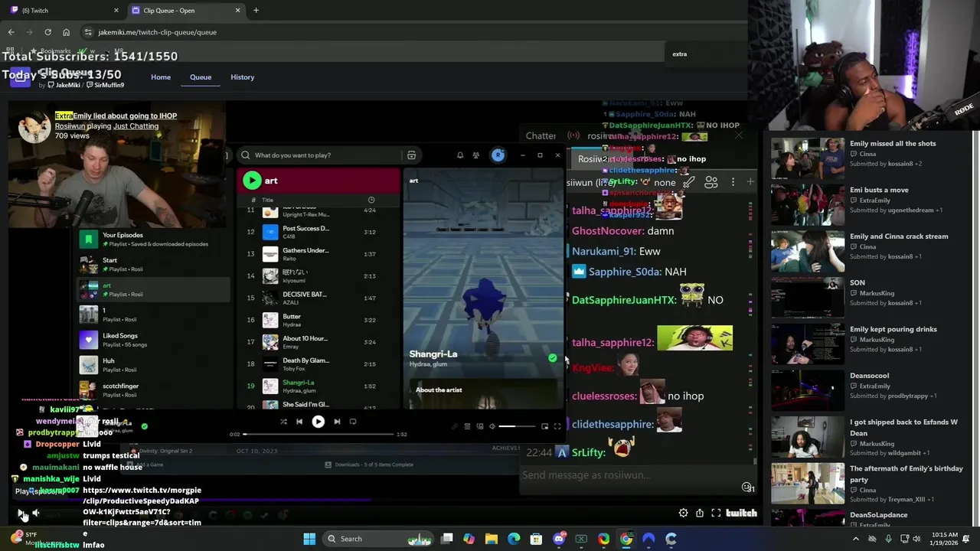Open 'Liked Songs' playlist in Spotify sidebar
This screenshot has height=551, width=980.
[x=153, y=339]
